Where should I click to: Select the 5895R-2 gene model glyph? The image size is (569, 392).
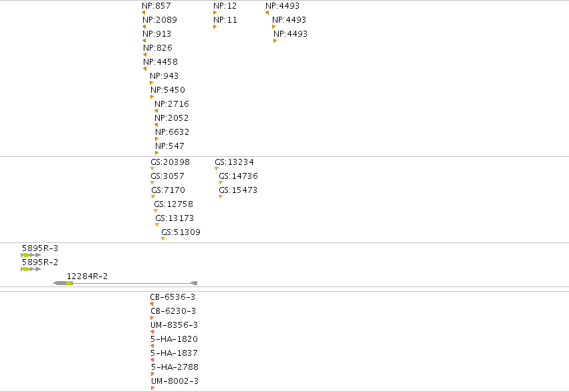pos(31,269)
